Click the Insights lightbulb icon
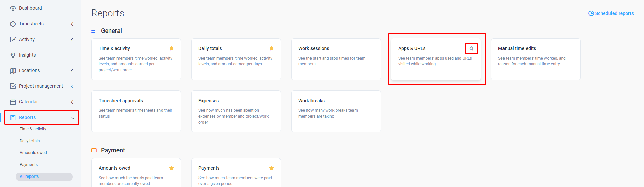The height and width of the screenshot is (187, 644). tap(13, 55)
